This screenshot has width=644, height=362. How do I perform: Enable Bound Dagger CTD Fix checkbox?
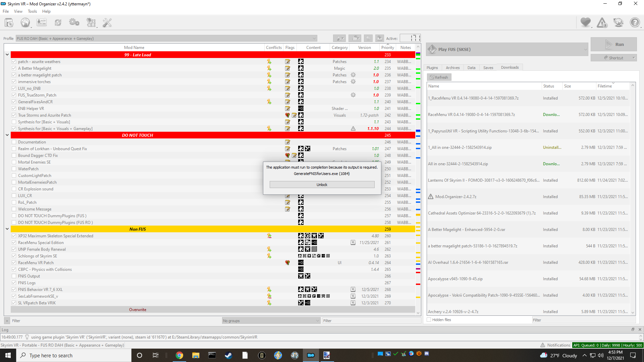pyautogui.click(x=14, y=156)
